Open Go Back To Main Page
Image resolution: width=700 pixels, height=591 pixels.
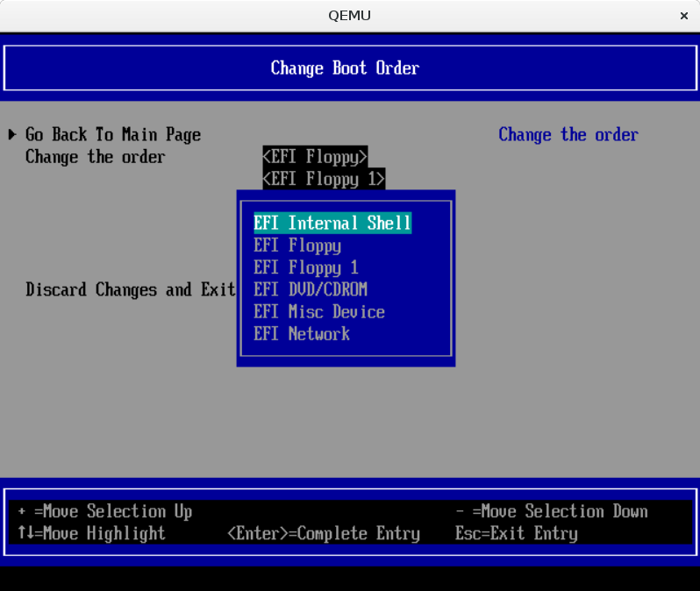113,134
